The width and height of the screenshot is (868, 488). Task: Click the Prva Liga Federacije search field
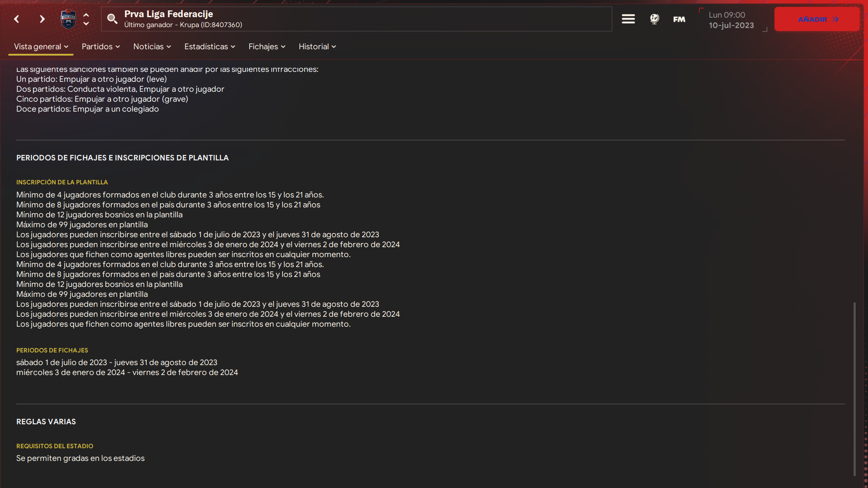pos(357,19)
